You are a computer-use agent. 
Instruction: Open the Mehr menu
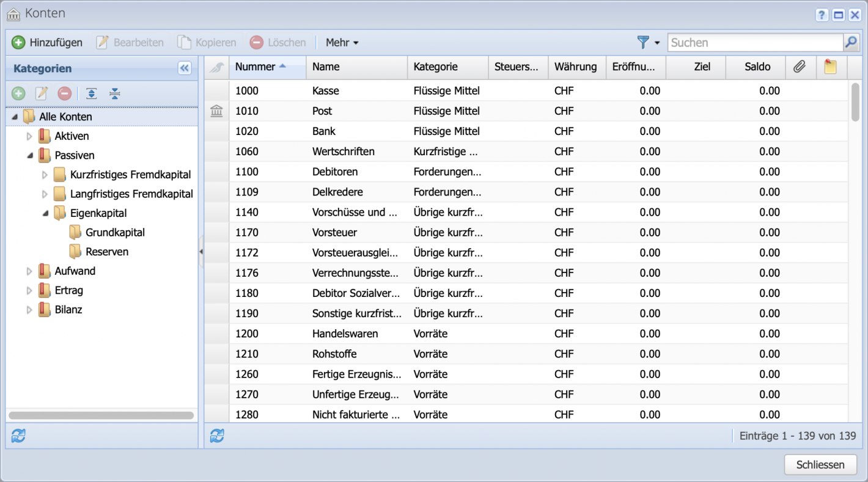(341, 42)
